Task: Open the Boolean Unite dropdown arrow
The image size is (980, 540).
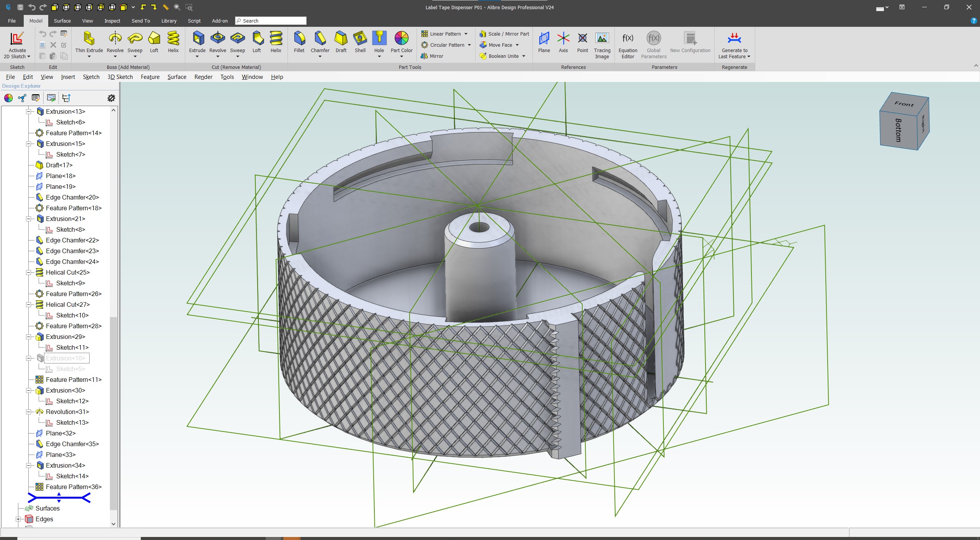Action: (524, 56)
